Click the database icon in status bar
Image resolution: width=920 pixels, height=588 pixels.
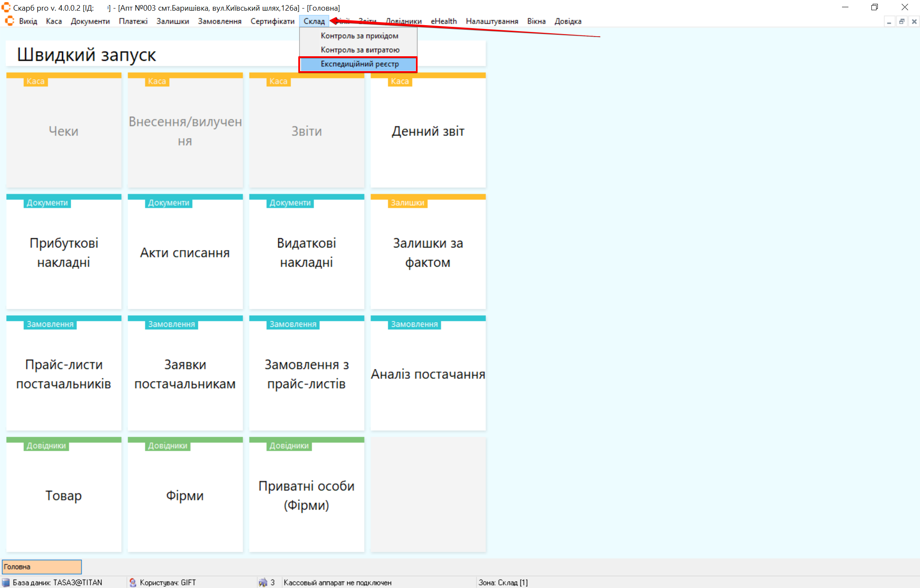[x=6, y=582]
